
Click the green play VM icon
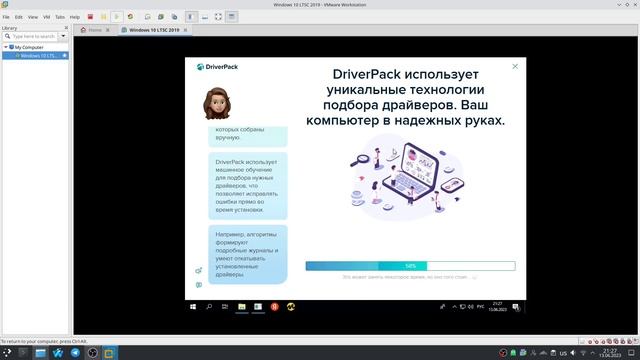coord(117,17)
